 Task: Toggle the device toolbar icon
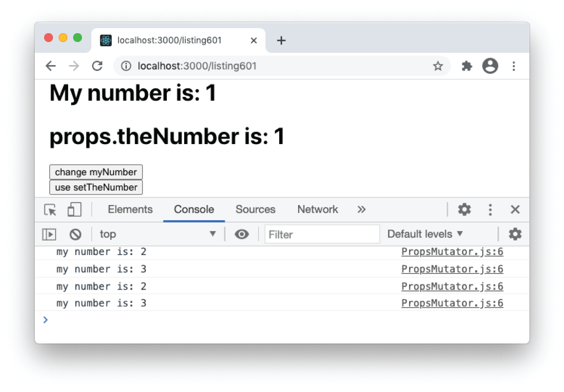(74, 209)
